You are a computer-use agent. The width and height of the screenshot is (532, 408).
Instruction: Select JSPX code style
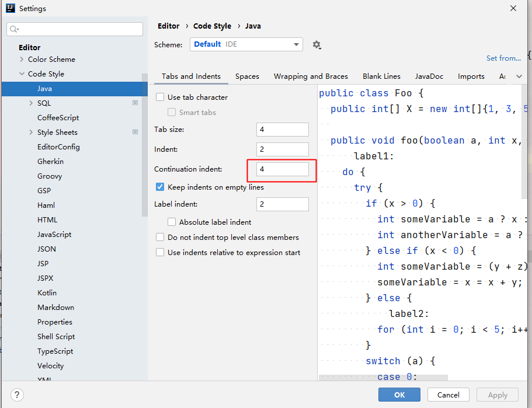45,278
